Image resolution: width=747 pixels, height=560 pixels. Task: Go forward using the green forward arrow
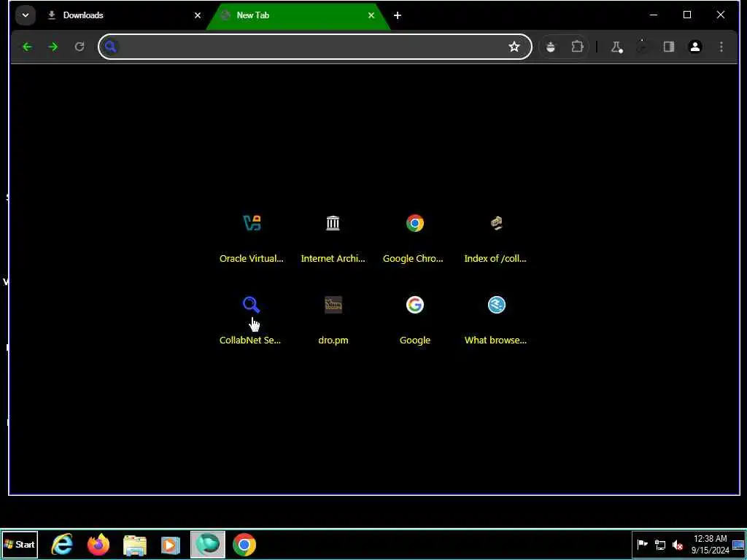coord(53,47)
